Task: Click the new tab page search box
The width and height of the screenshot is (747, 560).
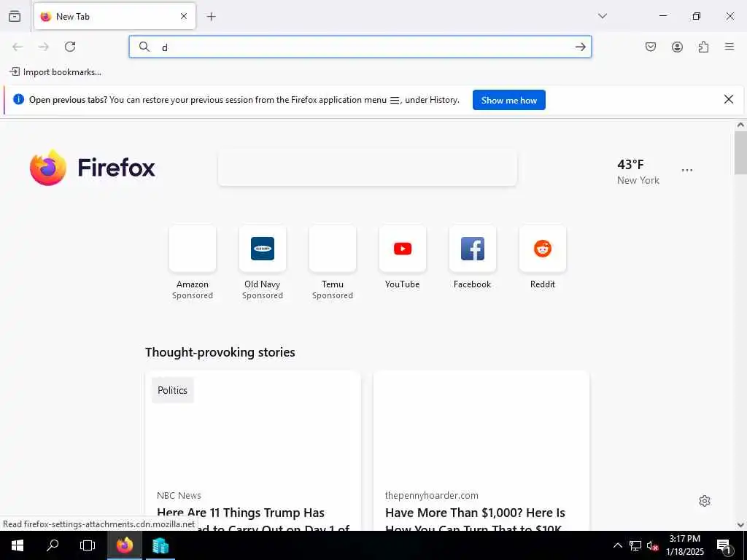Action: pyautogui.click(x=368, y=168)
